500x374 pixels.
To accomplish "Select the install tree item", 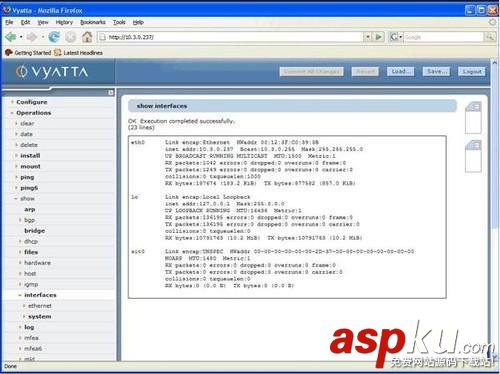I will [x=30, y=156].
